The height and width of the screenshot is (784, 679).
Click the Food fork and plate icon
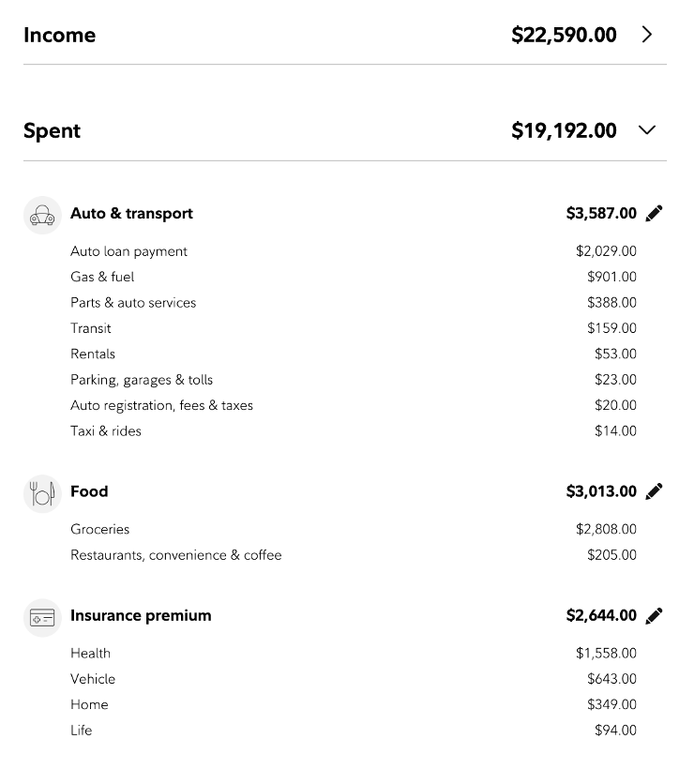pos(42,493)
